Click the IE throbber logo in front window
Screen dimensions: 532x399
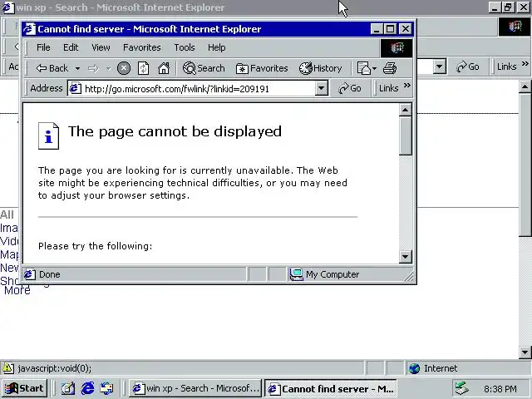click(x=397, y=48)
